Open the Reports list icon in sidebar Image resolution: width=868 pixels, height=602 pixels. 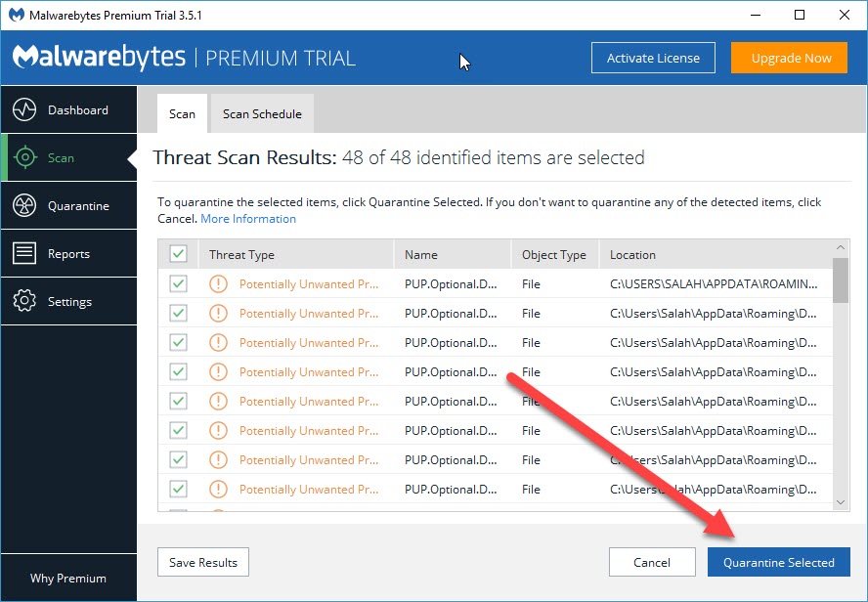(24, 253)
